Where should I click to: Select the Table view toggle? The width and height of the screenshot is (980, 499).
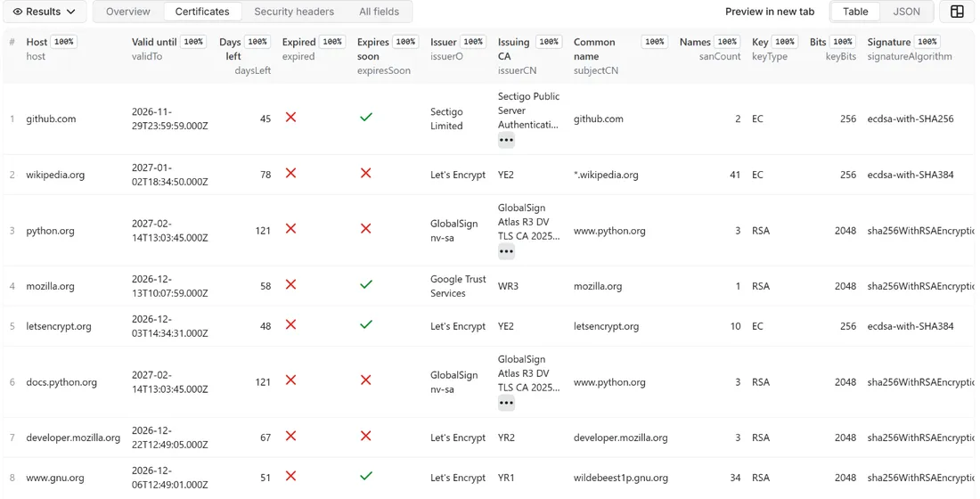pyautogui.click(x=855, y=12)
